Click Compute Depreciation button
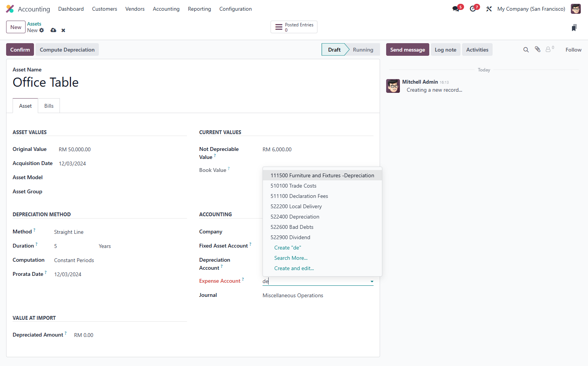Screen dimensions: 588x366 point(67,50)
